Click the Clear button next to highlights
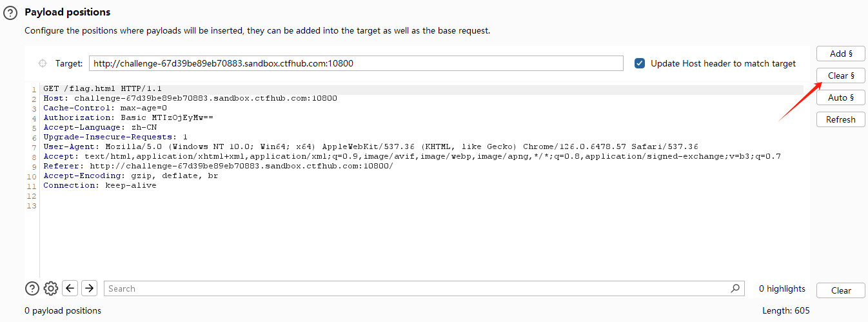Screen dimensions: 868x322 point(840,290)
